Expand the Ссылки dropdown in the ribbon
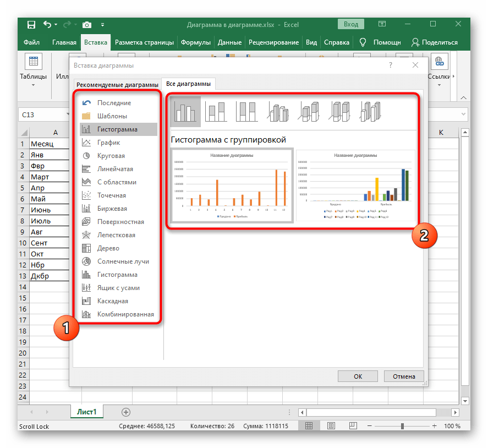 pos(439,85)
